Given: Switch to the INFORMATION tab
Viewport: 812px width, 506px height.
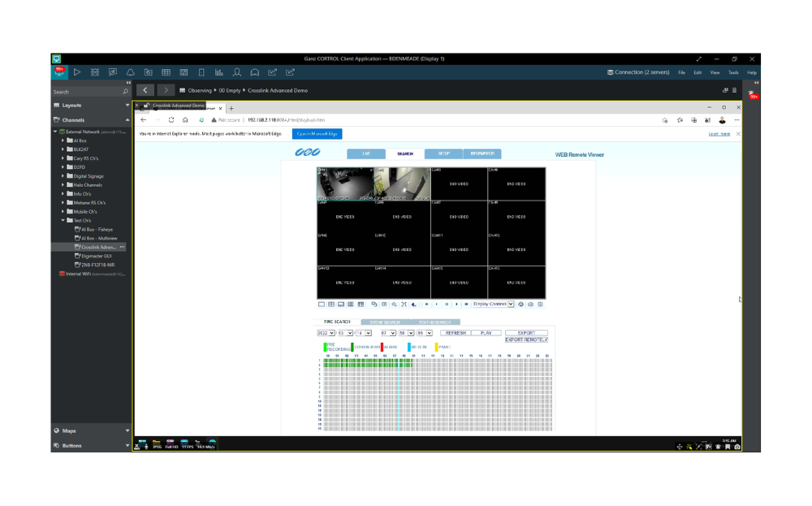Looking at the screenshot, I should coord(482,154).
